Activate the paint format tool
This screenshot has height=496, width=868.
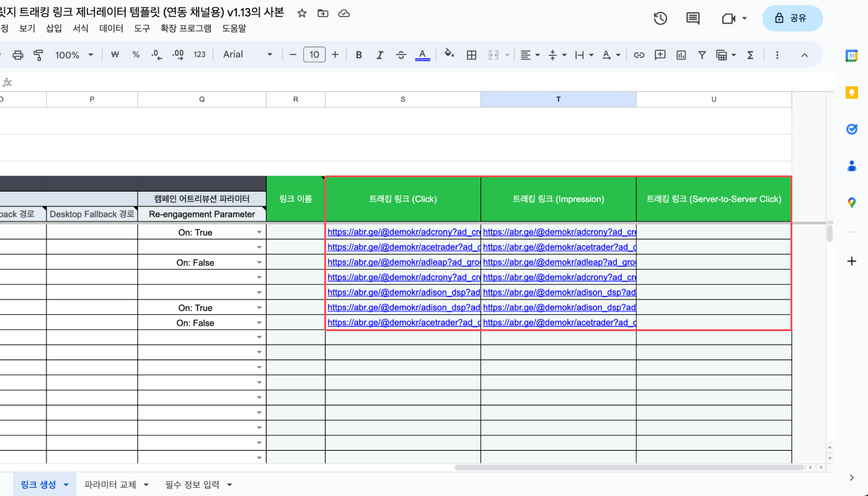(38, 55)
